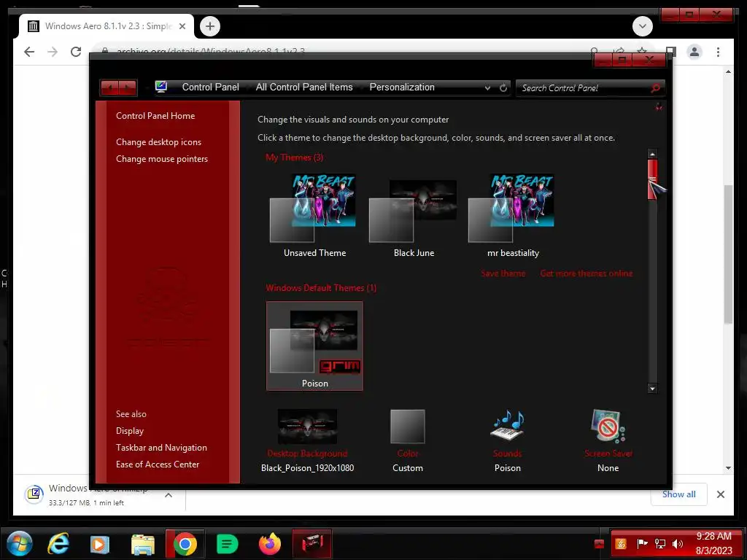Close the Chrome downloads bar
The height and width of the screenshot is (560, 747).
tap(721, 494)
